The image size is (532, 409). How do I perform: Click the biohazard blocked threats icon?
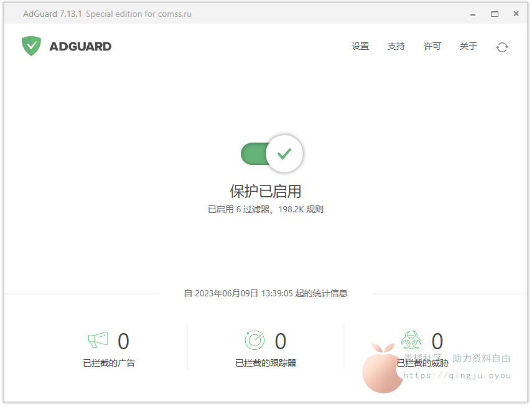pyautogui.click(x=411, y=340)
